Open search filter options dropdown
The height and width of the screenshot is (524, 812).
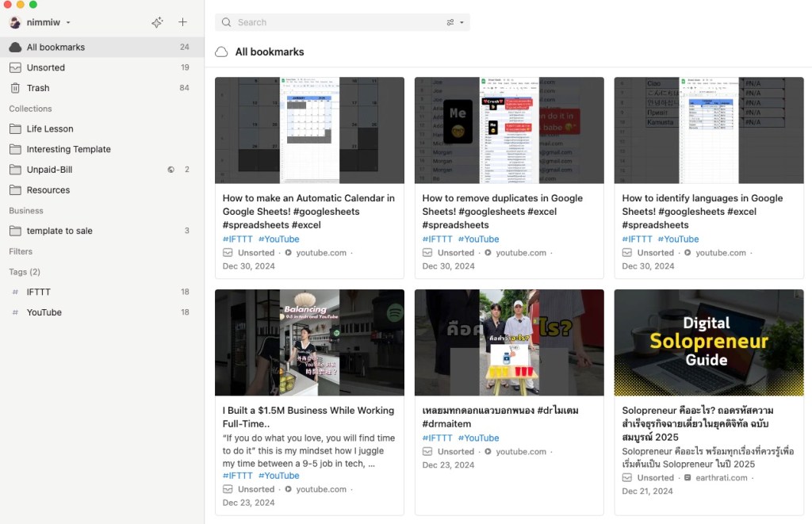455,22
